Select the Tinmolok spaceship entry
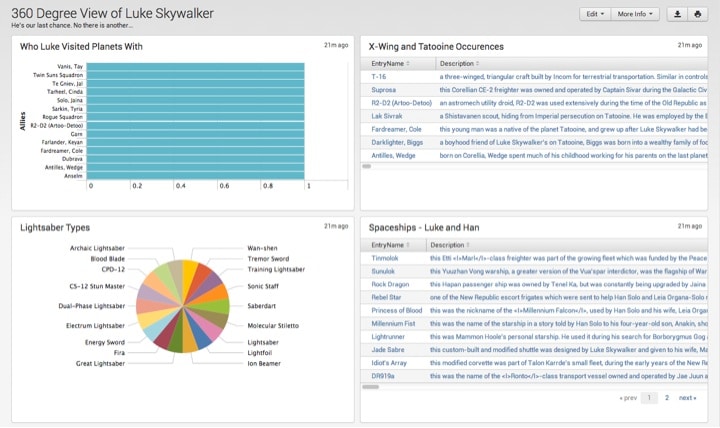 (x=385, y=258)
